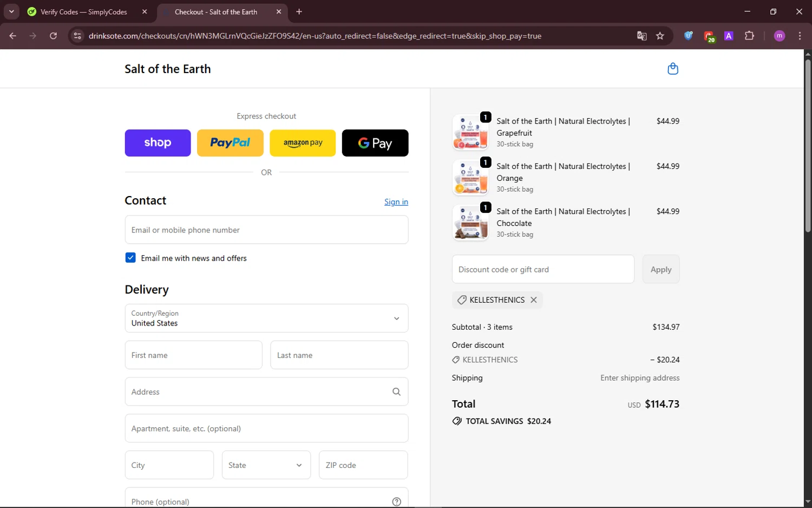The image size is (812, 508).
Task: Reload the checkout page
Action: (x=53, y=36)
